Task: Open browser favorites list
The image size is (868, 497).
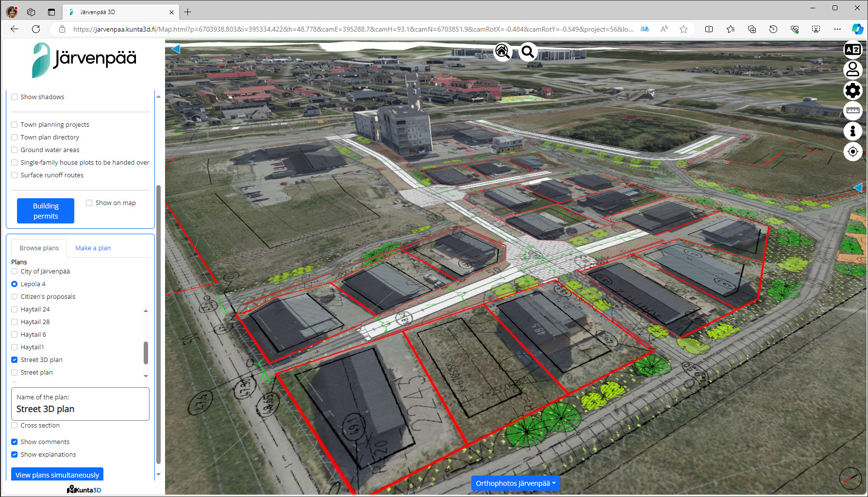Action: tap(731, 29)
